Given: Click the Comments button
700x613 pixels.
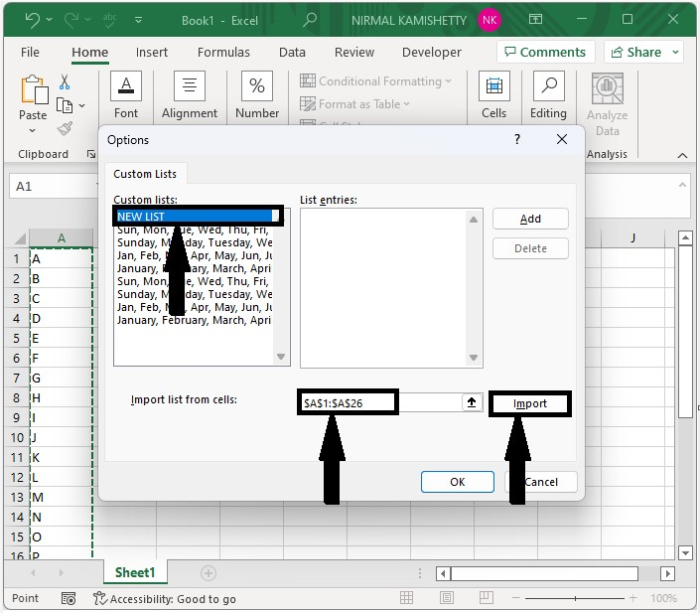Looking at the screenshot, I should (546, 52).
